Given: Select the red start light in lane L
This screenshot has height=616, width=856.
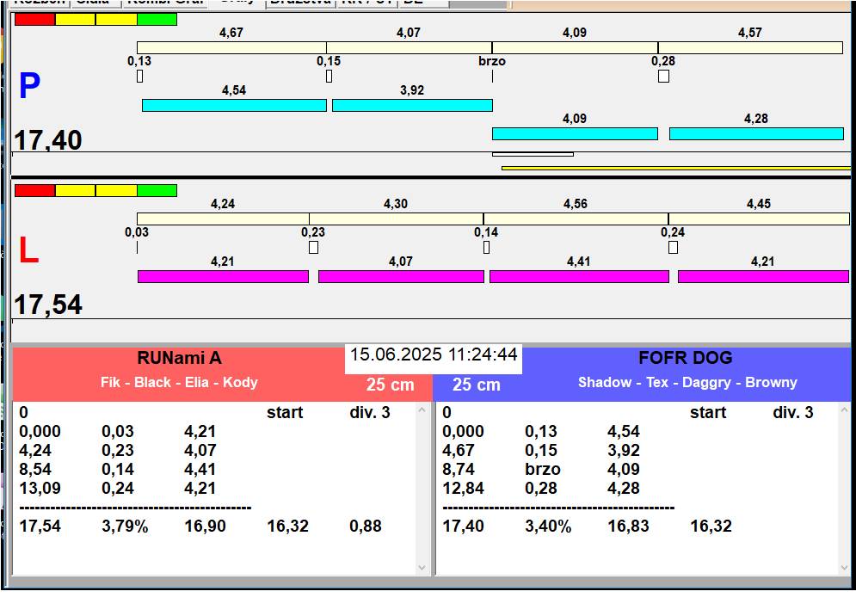Looking at the screenshot, I should [34, 190].
